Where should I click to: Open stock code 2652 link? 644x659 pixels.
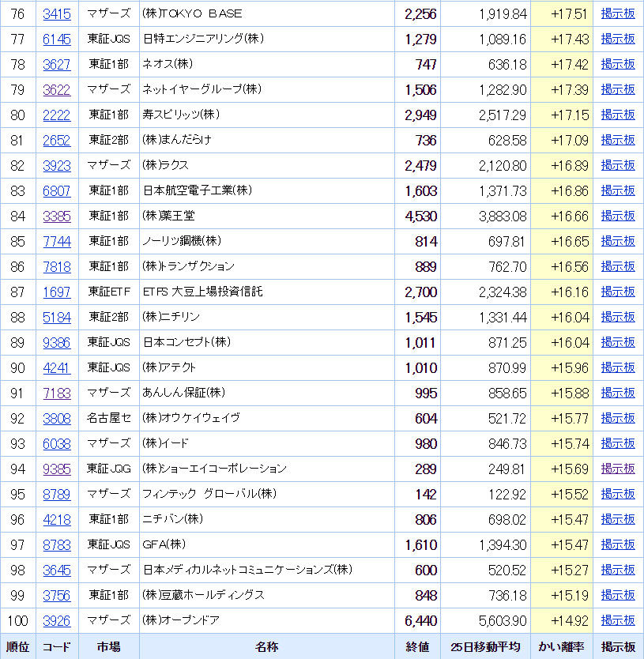pos(57,140)
